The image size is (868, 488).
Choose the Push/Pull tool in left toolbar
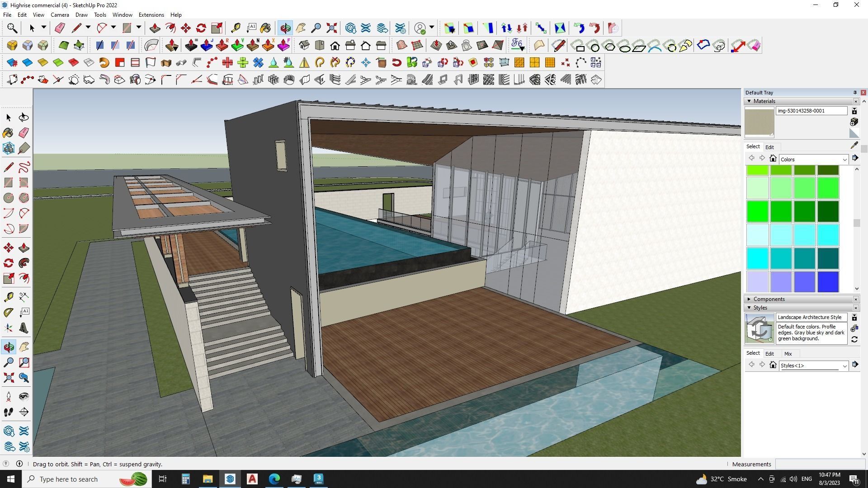[x=24, y=248]
